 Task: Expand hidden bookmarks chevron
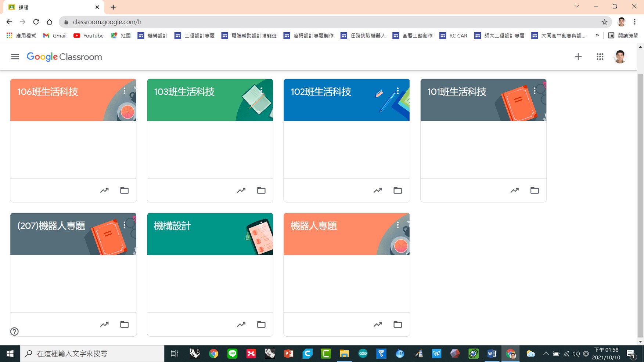[x=597, y=36]
